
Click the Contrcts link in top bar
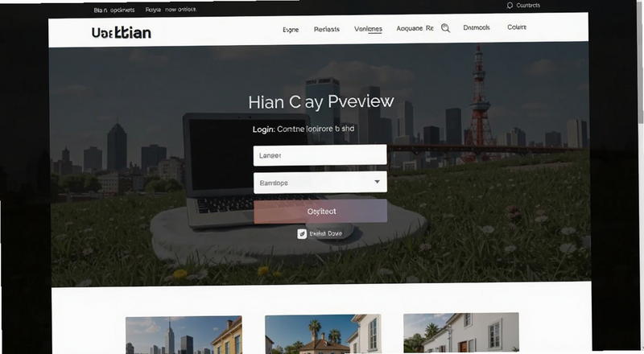(x=528, y=6)
